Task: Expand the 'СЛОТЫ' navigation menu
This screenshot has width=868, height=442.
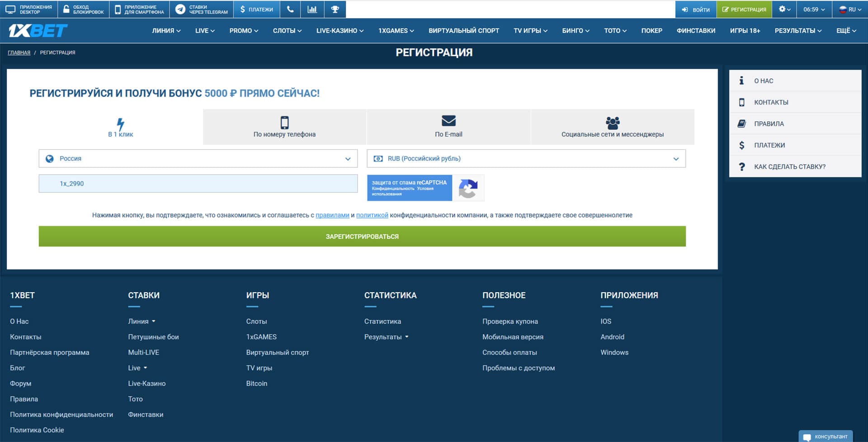Action: coord(287,31)
